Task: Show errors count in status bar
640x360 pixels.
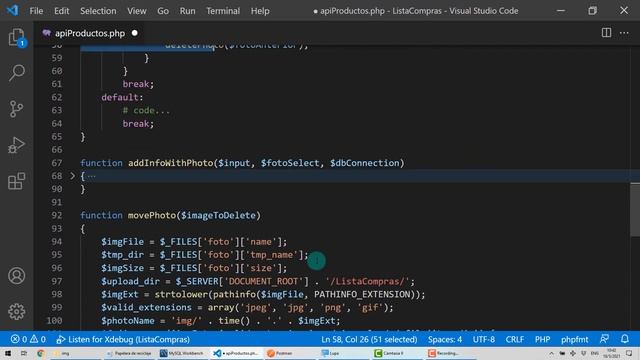Action: [19, 339]
